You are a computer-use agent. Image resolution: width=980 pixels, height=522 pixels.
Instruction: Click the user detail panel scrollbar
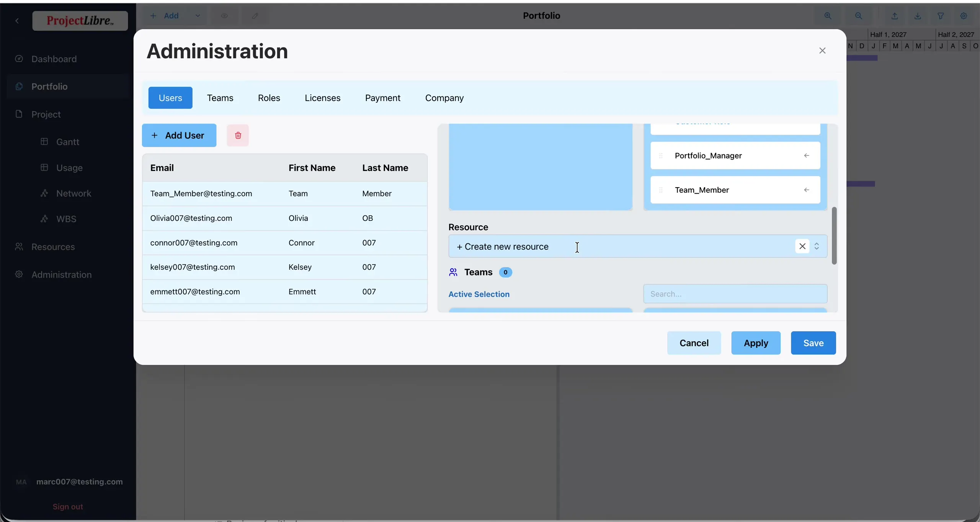point(834,236)
